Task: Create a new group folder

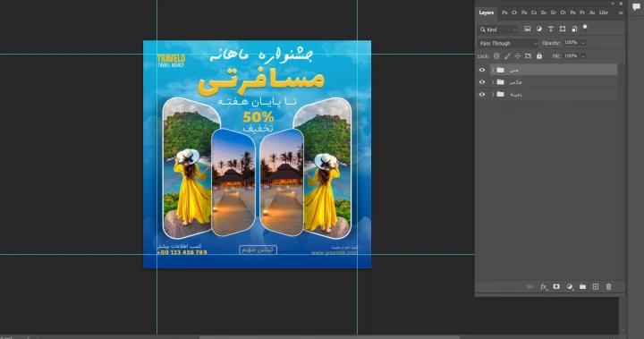Action: tap(582, 286)
